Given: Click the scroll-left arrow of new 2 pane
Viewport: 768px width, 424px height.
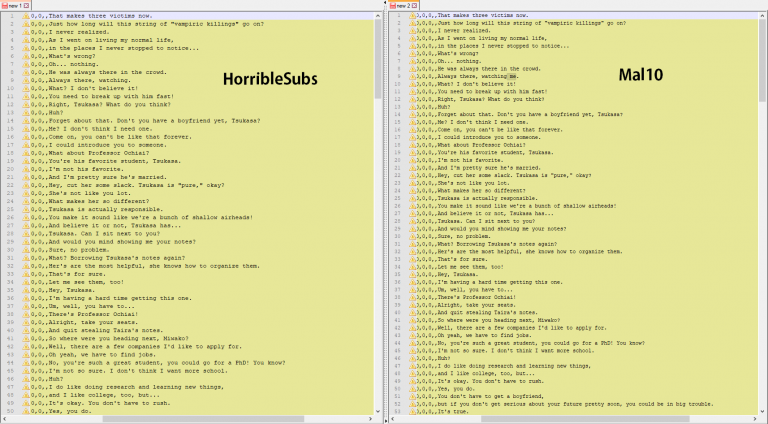Looking at the screenshot, I should pos(392,419).
